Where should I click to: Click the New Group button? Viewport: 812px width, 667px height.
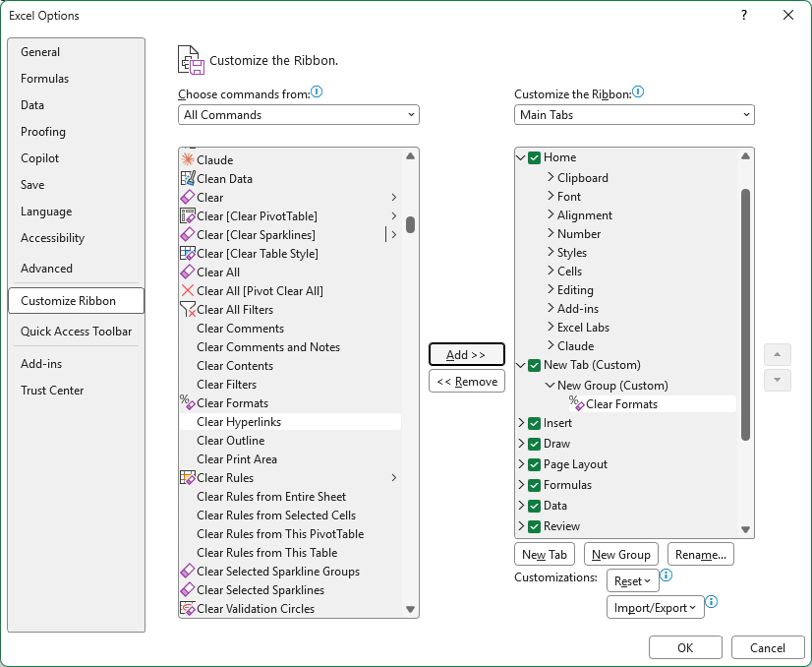click(x=620, y=555)
